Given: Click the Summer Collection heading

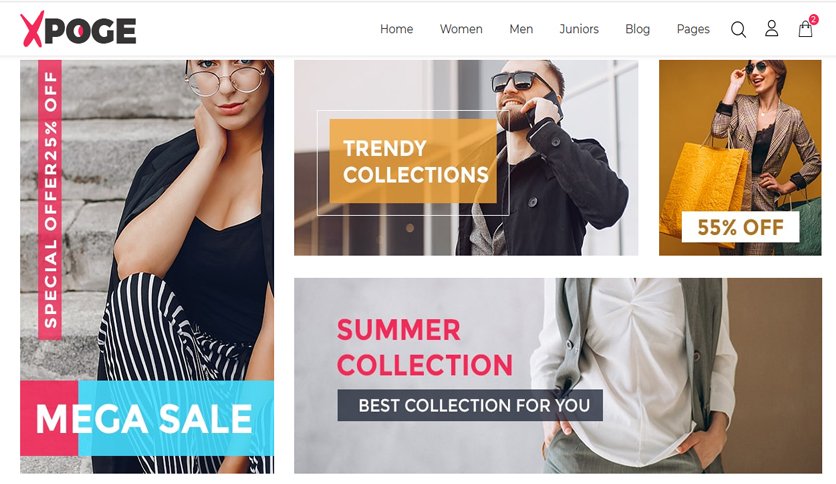Looking at the screenshot, I should tap(424, 347).
